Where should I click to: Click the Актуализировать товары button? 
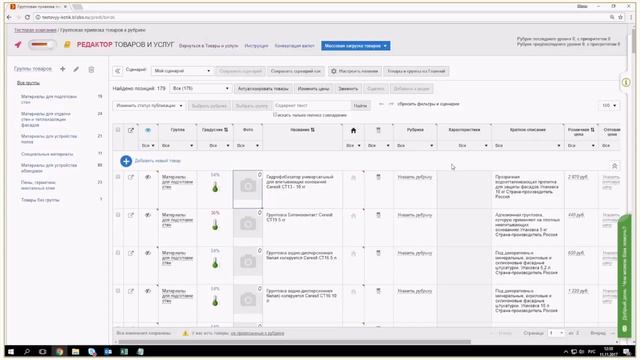[x=263, y=89]
